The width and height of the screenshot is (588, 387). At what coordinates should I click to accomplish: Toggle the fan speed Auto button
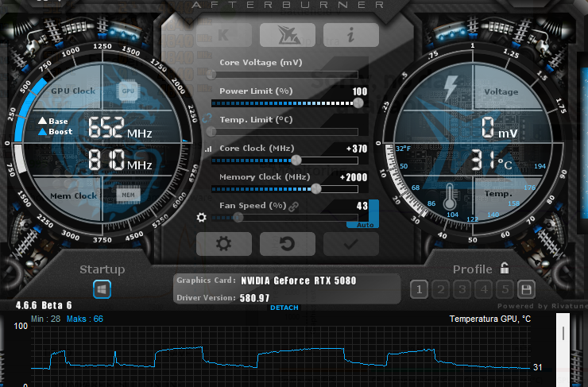[365, 225]
